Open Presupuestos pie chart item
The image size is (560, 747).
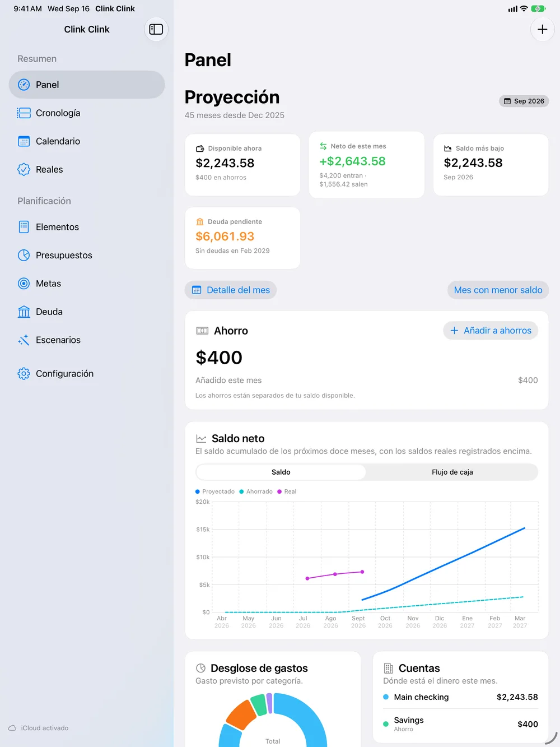pyautogui.click(x=87, y=255)
